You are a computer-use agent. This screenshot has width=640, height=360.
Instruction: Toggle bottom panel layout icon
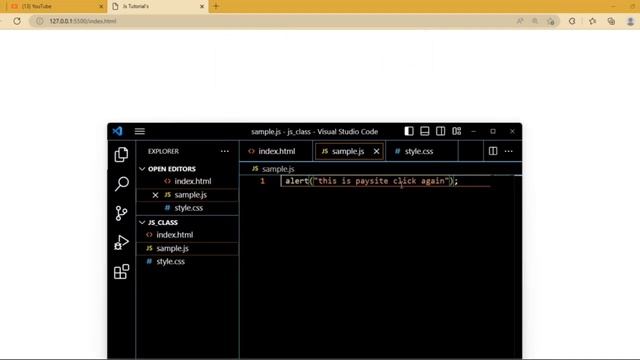(424, 131)
